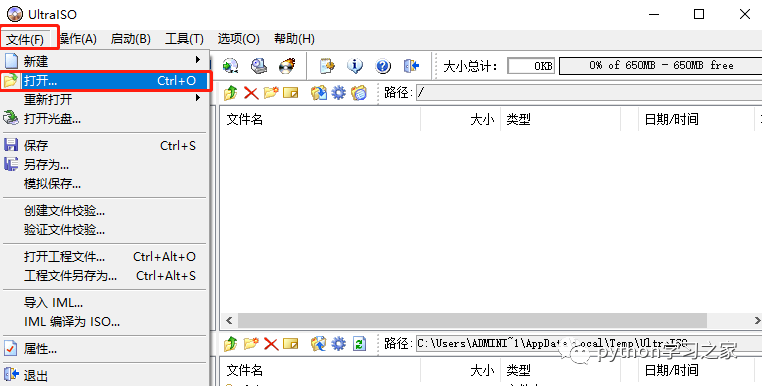
Task: Click the gear icon in image pane toolbar
Action: [338, 92]
